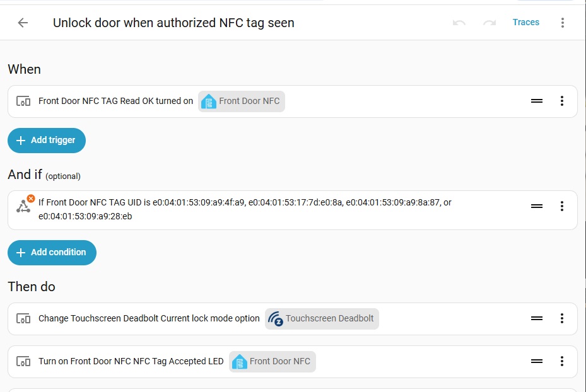The width and height of the screenshot is (586, 392).
Task: Click the redo icon in header
Action: point(489,23)
